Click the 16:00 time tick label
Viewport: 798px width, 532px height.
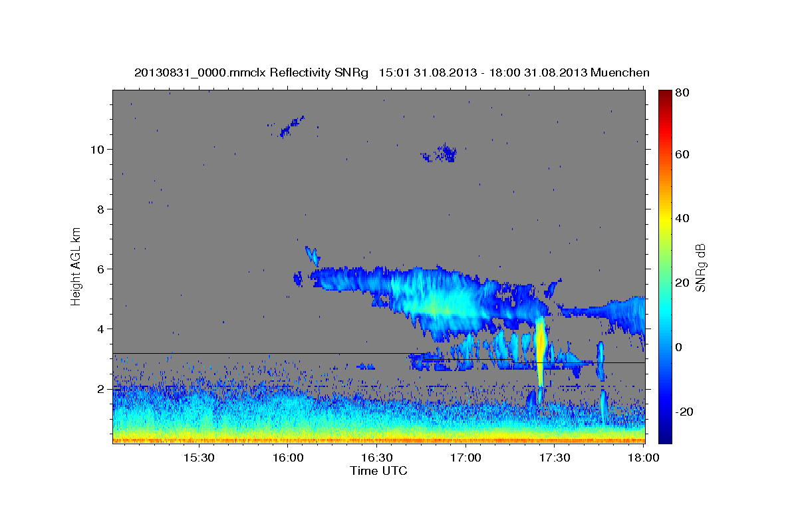click(288, 458)
